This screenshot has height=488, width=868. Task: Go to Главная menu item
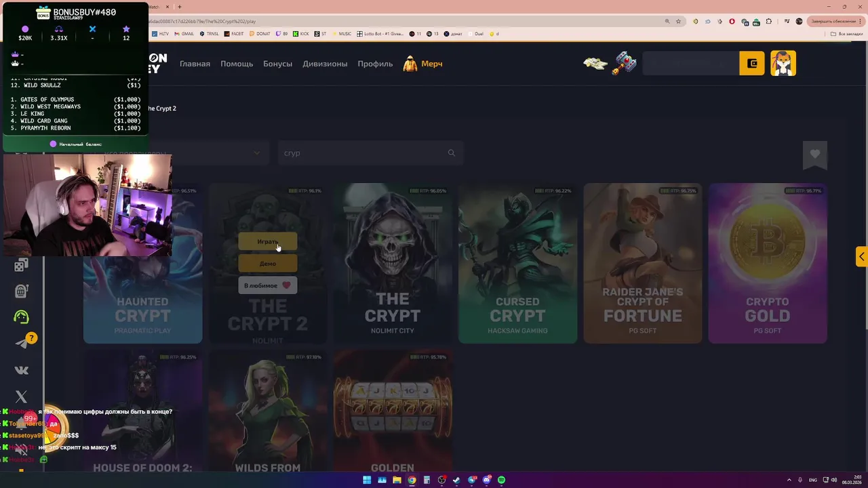point(195,64)
